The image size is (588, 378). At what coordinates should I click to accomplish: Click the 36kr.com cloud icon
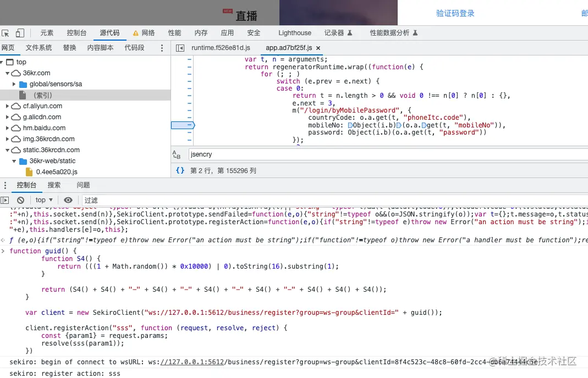coord(16,73)
